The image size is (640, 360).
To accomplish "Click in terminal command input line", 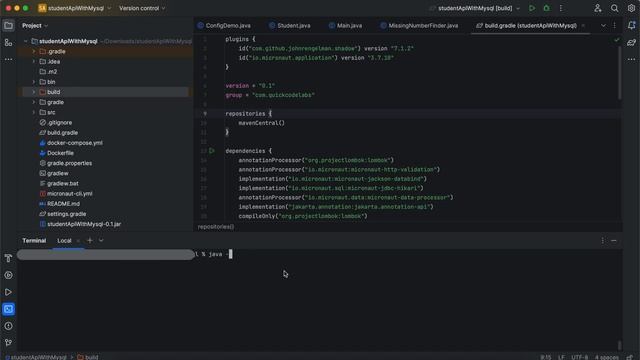I will coord(319,254).
